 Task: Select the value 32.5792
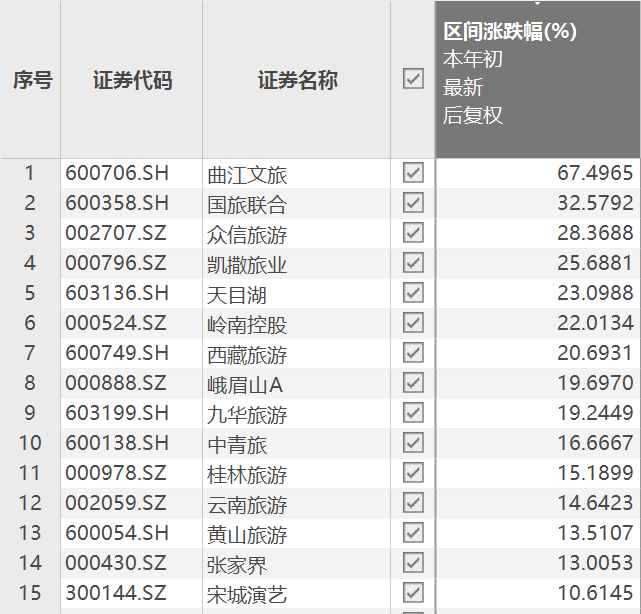click(x=595, y=203)
